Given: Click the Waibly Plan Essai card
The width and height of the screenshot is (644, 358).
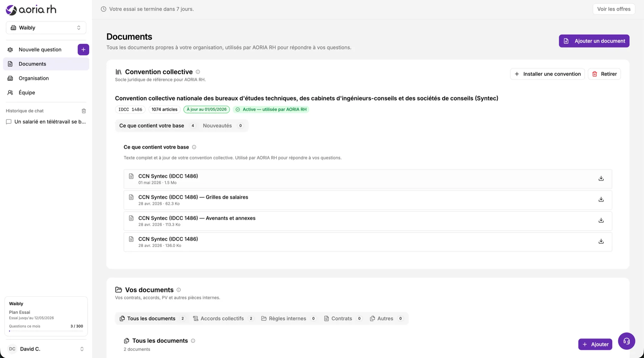Looking at the screenshot, I should coord(46,316).
